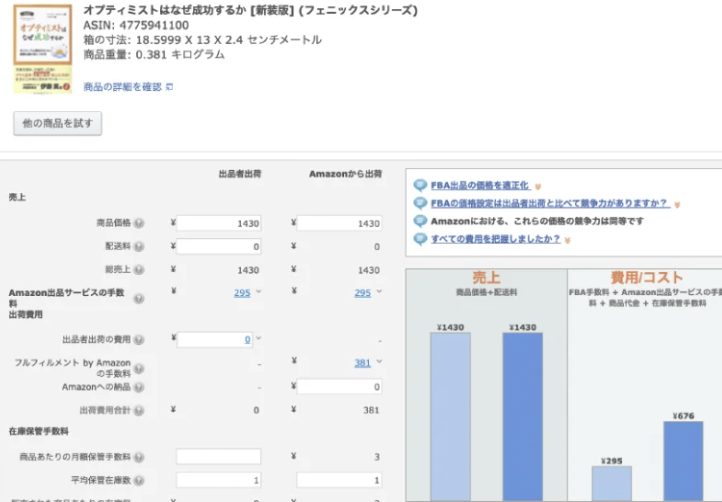
Task: Click dark blue ¥1430 sales bar
Action: pyautogui.click(x=523, y=417)
